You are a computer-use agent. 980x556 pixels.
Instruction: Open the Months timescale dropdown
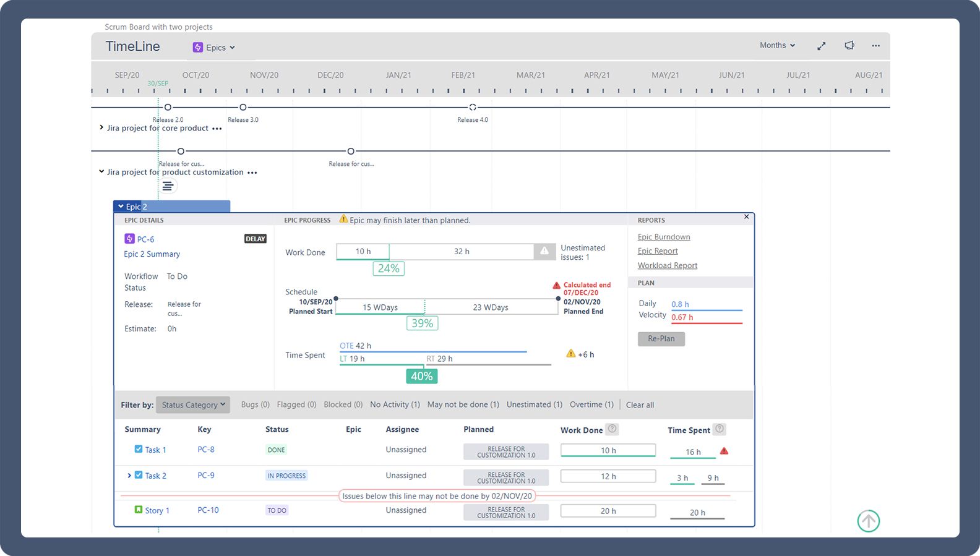tap(777, 45)
